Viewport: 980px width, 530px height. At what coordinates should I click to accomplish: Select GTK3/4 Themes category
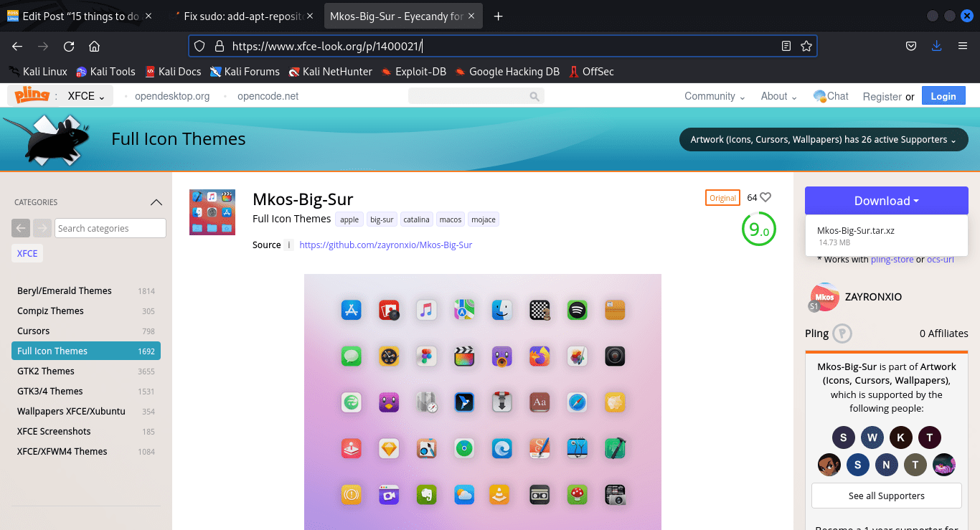click(x=86, y=391)
